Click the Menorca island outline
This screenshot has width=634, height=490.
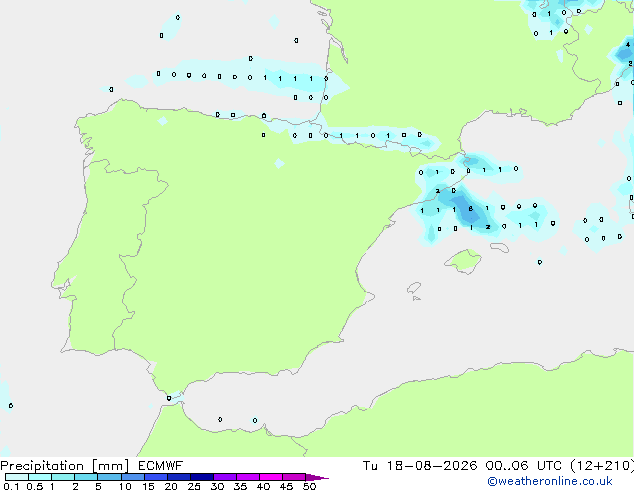[499, 247]
